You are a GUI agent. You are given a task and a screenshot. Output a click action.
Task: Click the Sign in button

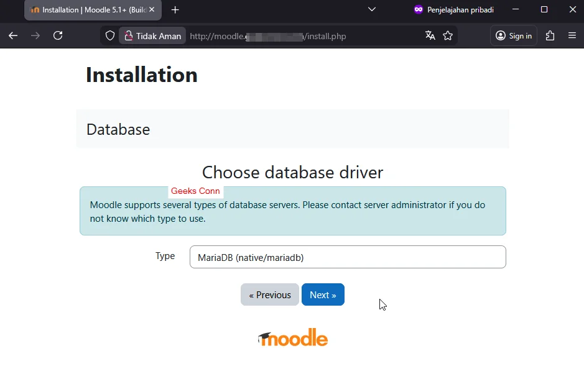513,35
